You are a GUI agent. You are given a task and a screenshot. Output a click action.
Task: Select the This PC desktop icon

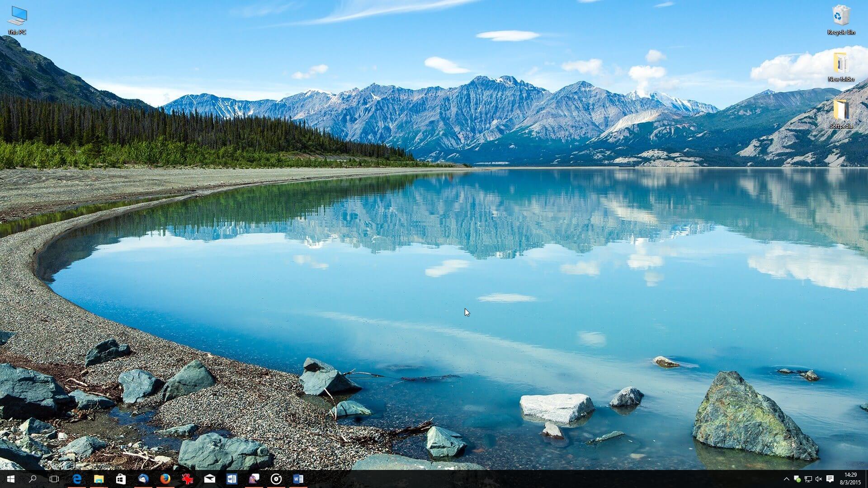point(17,19)
